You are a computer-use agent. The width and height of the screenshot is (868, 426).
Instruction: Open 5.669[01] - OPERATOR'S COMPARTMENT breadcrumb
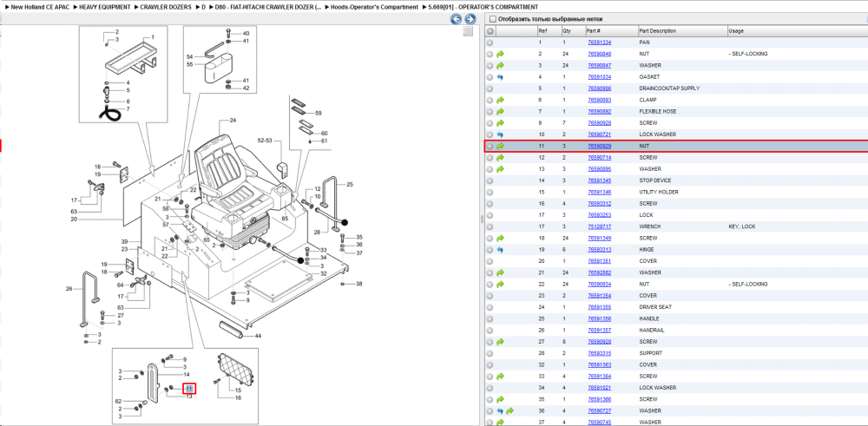483,7
